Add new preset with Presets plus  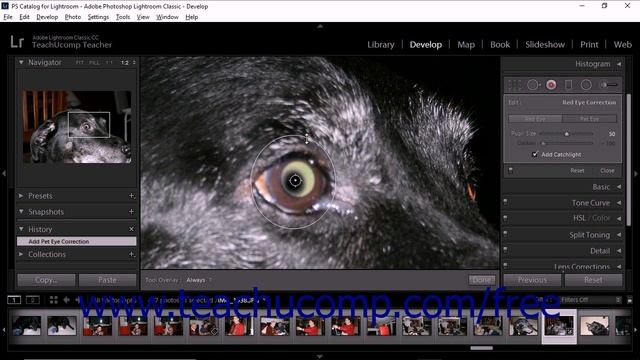[131, 196]
